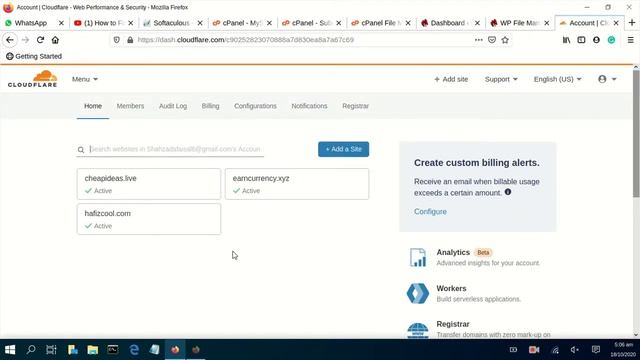The image size is (640, 360).
Task: Open the hafizcool.com site card
Action: click(x=149, y=219)
